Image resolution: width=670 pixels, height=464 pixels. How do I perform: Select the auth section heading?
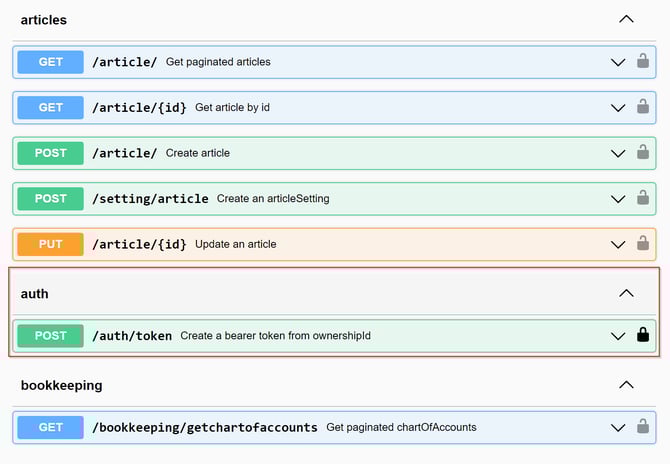pyautogui.click(x=34, y=294)
